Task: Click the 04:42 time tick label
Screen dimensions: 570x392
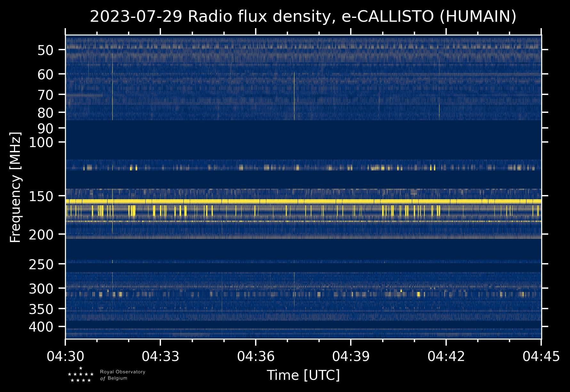Action: point(446,356)
